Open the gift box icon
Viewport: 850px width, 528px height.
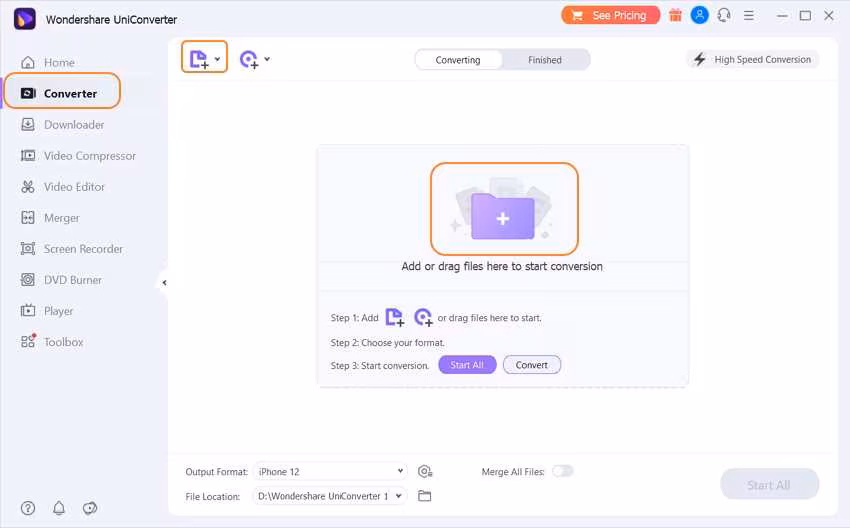(675, 15)
